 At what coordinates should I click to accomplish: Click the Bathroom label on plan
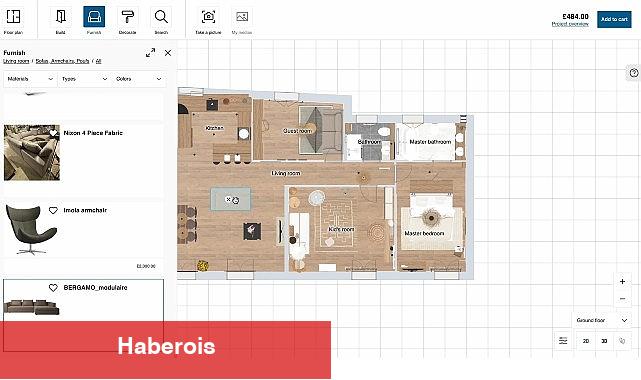tap(369, 142)
